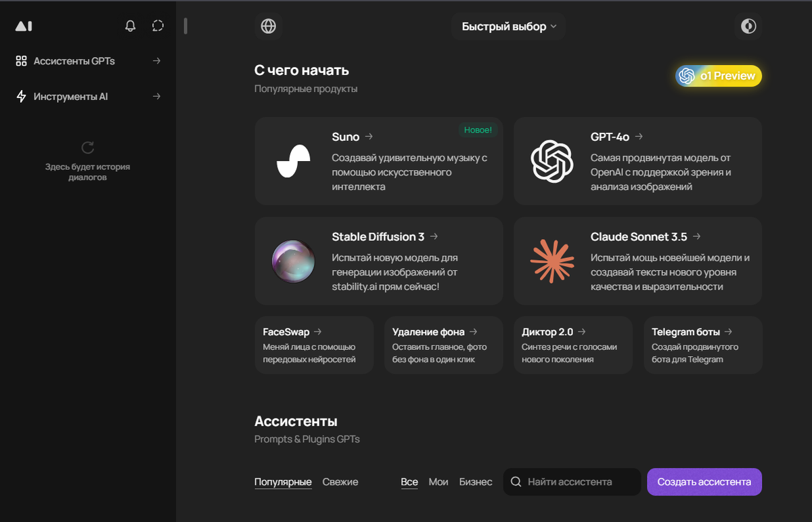The height and width of the screenshot is (522, 812).
Task: Click the Новое! badge on Suno
Action: tap(478, 129)
